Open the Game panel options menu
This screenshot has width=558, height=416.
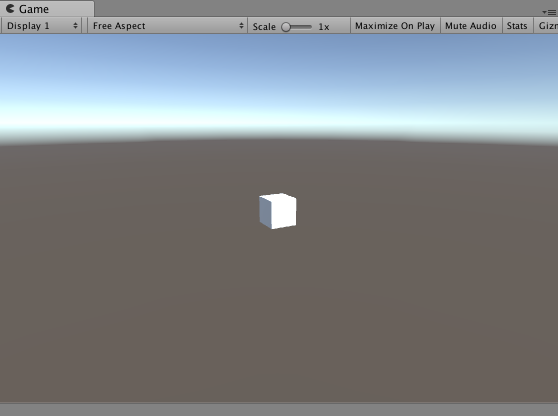[x=549, y=12]
